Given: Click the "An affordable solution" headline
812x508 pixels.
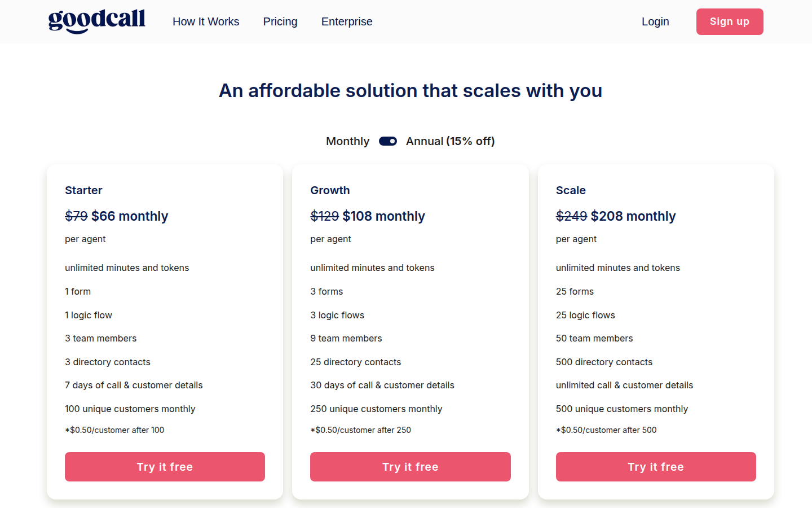Looking at the screenshot, I should point(411,90).
